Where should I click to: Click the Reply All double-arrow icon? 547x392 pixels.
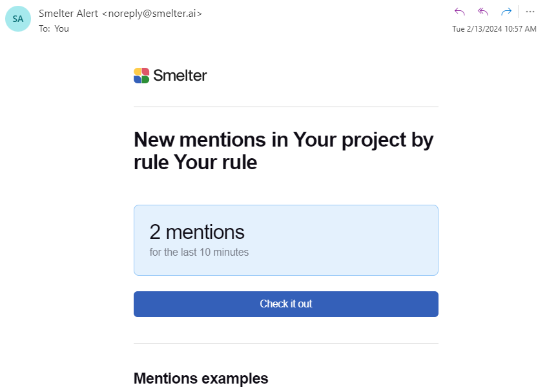pyautogui.click(x=483, y=12)
